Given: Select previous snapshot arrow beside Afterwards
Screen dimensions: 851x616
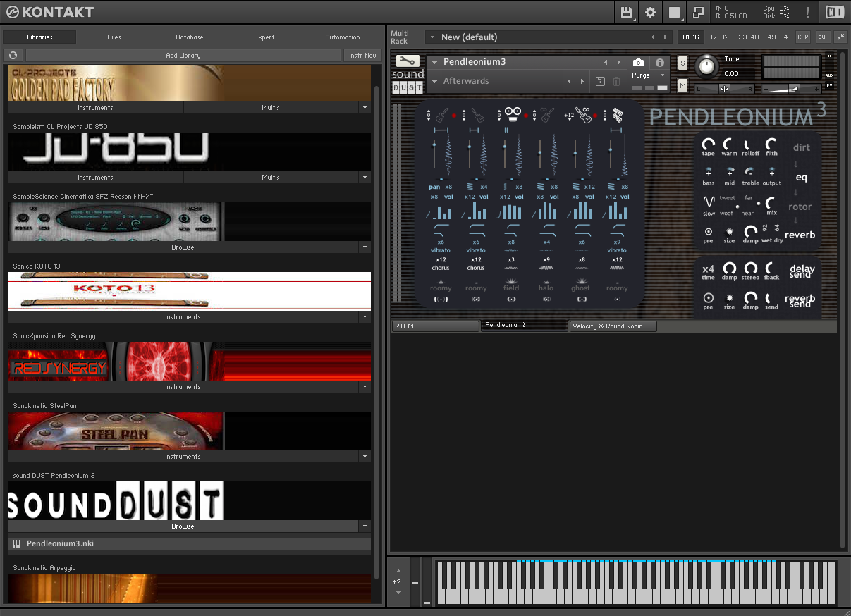Looking at the screenshot, I should 570,82.
